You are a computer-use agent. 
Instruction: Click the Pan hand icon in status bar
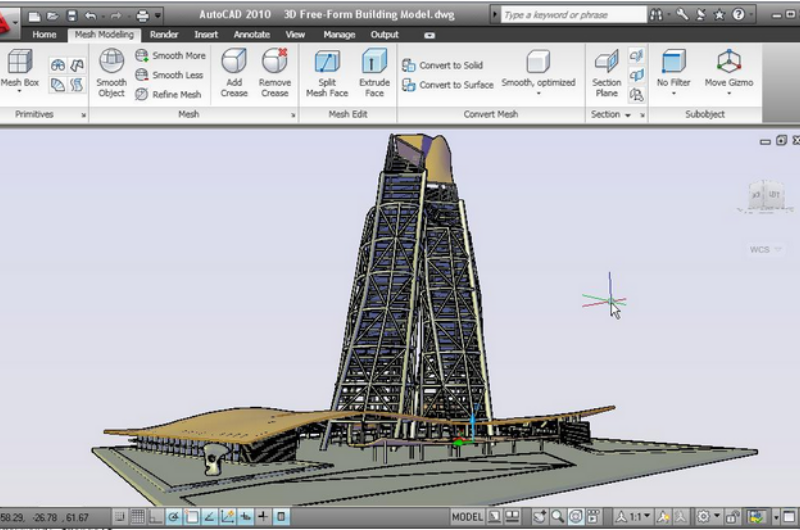(x=539, y=517)
